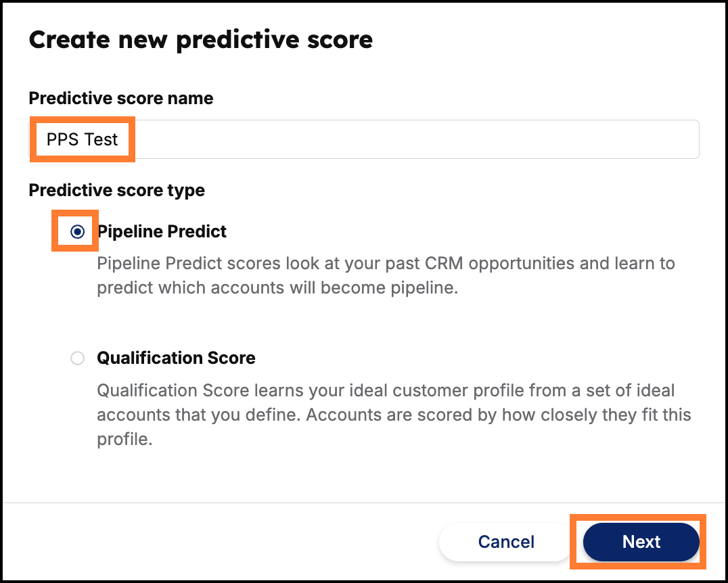Cancel creating the predictive score
The width and height of the screenshot is (728, 583).
(x=506, y=542)
